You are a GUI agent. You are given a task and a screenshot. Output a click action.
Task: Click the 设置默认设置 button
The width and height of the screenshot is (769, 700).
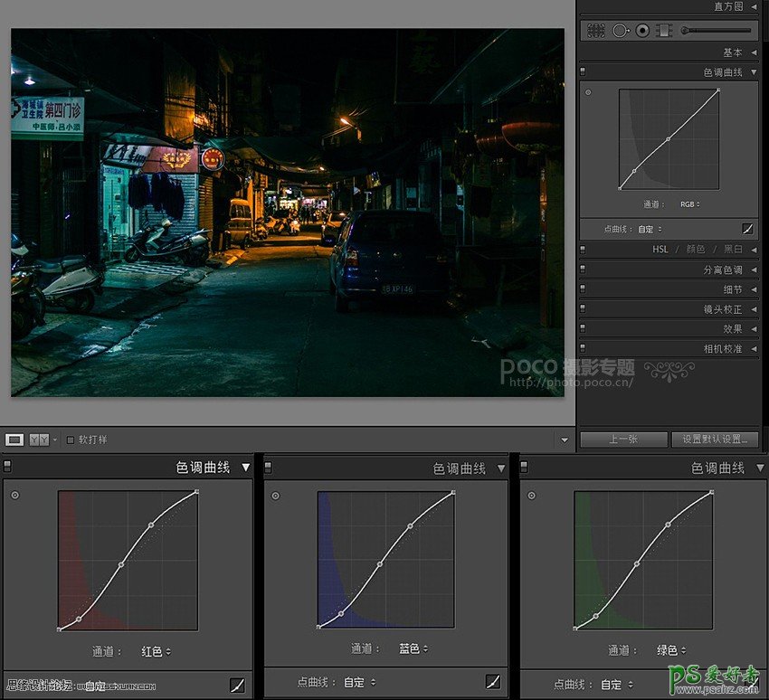pos(715,440)
